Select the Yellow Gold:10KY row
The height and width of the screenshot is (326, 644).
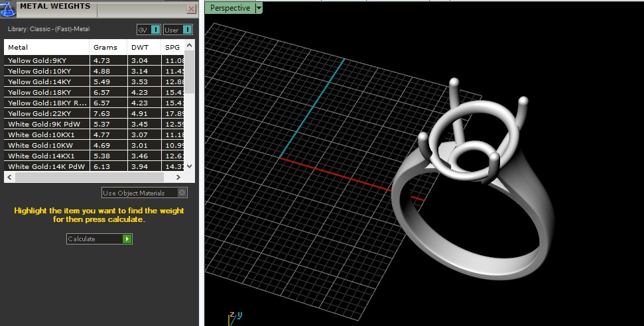click(x=94, y=71)
